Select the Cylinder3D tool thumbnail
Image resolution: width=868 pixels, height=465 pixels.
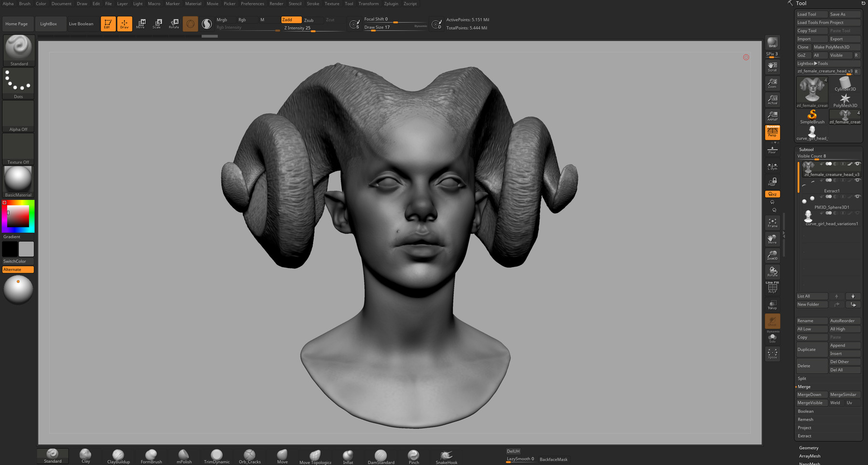pyautogui.click(x=845, y=84)
